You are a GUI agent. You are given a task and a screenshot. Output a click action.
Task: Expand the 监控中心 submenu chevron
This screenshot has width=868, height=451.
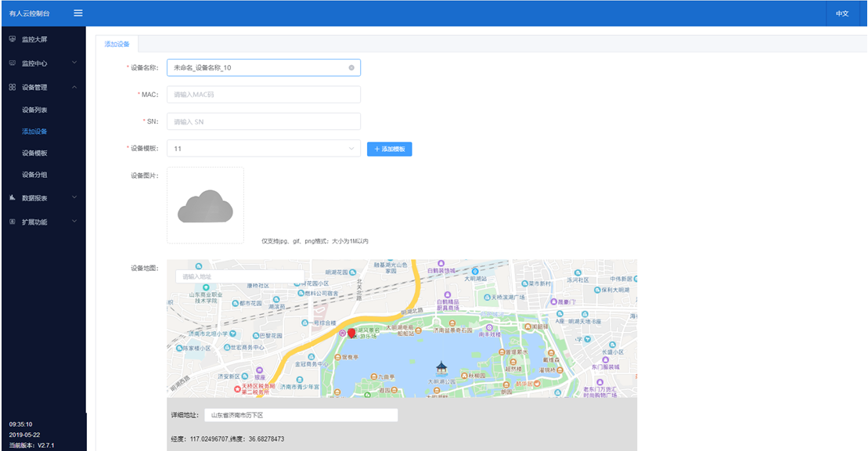pyautogui.click(x=74, y=63)
